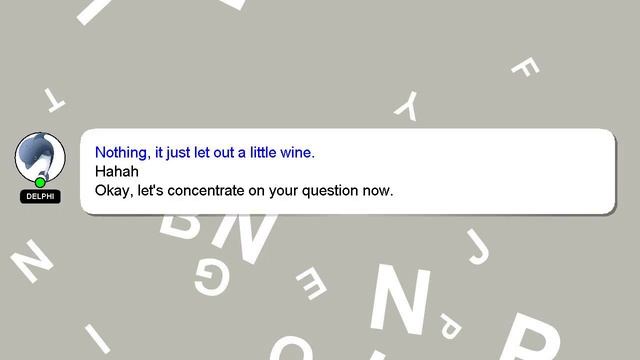Click the upside-down floating letter T
Screen dimensions: 640x360
pyautogui.click(x=54, y=100)
